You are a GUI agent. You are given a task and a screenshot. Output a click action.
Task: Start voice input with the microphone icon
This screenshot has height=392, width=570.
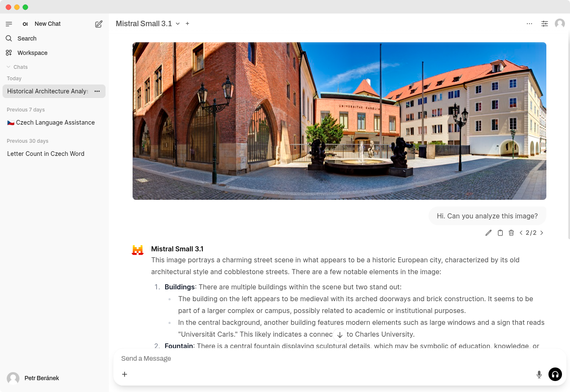click(x=539, y=374)
